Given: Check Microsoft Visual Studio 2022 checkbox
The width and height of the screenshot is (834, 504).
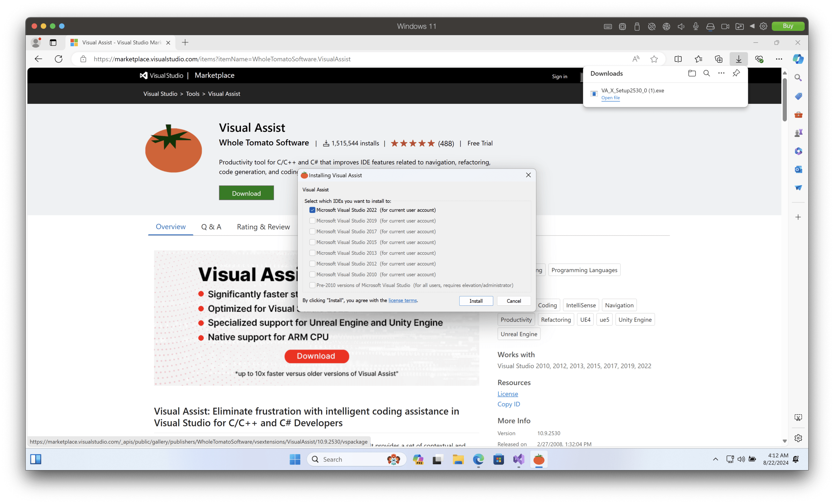Looking at the screenshot, I should pos(312,210).
